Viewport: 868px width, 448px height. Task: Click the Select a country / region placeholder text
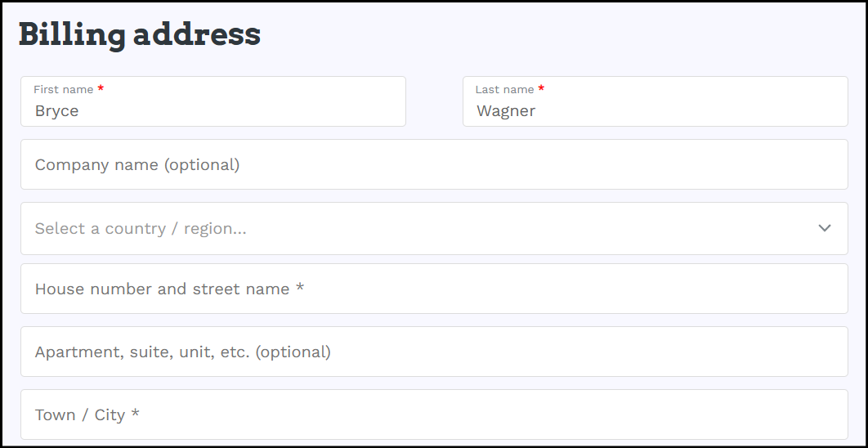(141, 228)
